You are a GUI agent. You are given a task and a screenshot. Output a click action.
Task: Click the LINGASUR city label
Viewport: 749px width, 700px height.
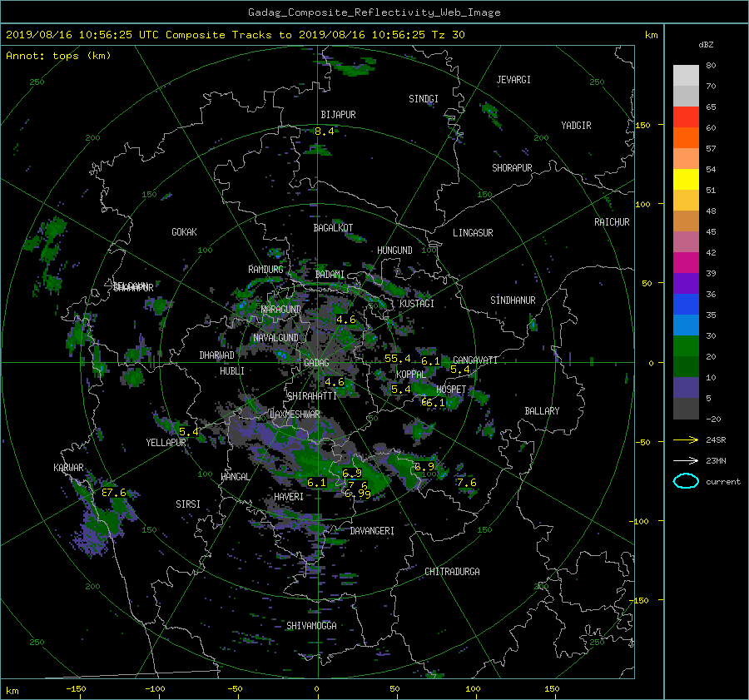(x=473, y=233)
